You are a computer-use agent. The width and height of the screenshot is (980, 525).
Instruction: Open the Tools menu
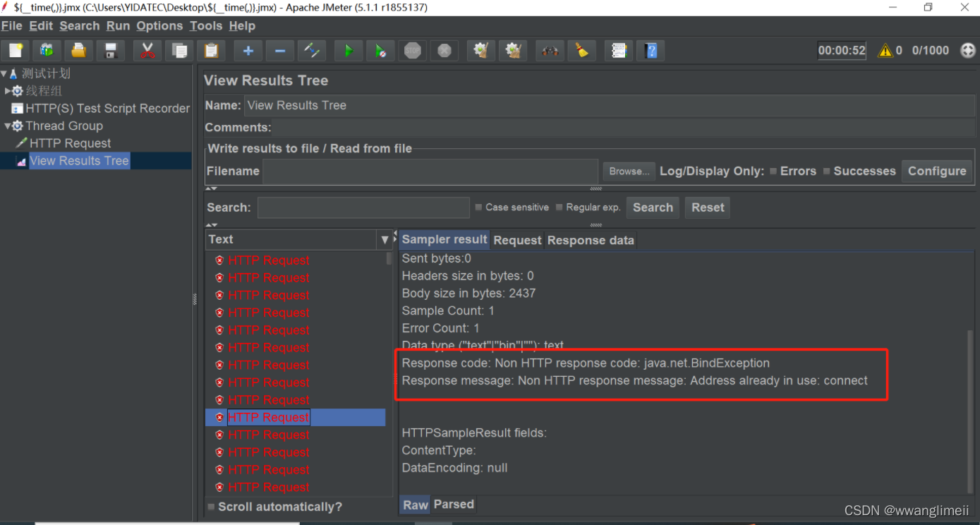(x=206, y=25)
